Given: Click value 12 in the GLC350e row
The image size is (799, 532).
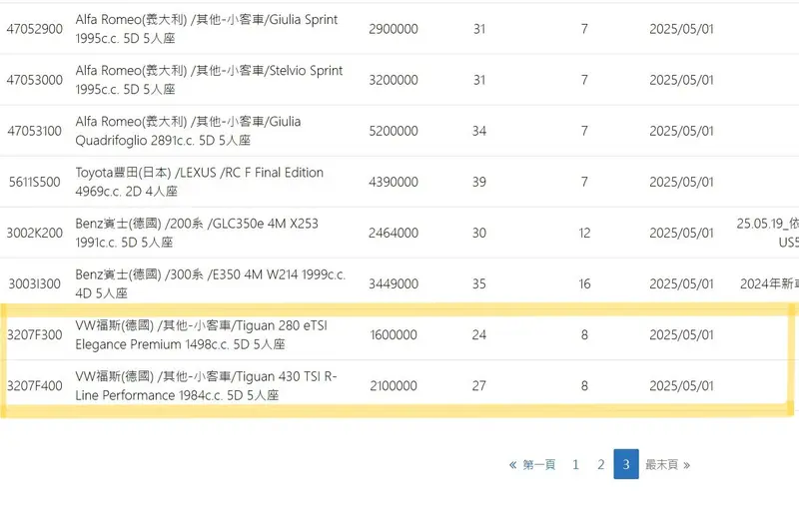Looking at the screenshot, I should pyautogui.click(x=584, y=233).
